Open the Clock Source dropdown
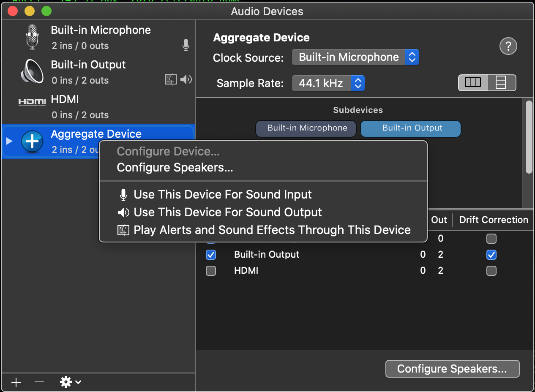535x392 pixels. (355, 57)
